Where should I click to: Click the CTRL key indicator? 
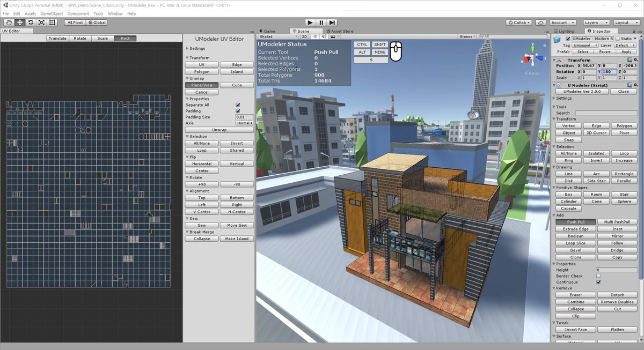tap(362, 44)
